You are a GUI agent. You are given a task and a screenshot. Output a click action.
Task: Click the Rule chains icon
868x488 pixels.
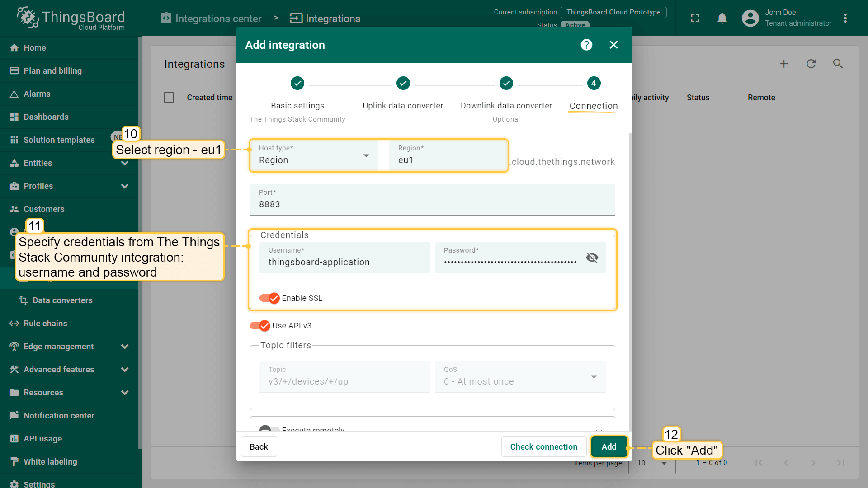14,324
